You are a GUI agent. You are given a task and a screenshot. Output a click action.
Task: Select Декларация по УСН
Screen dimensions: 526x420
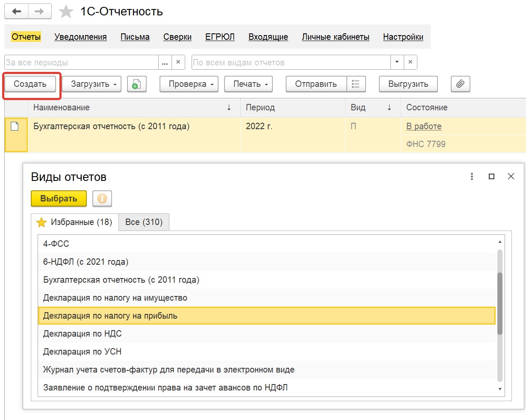click(x=267, y=352)
